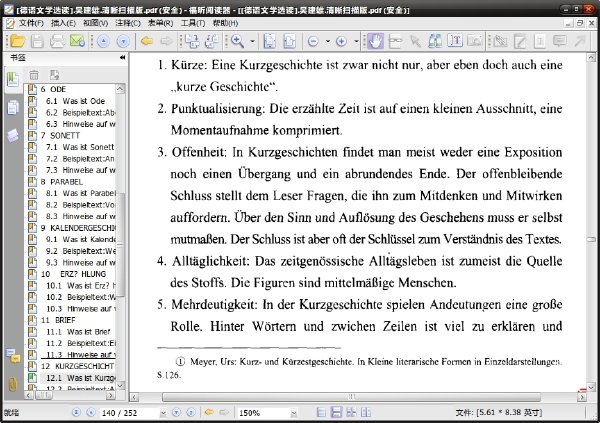Select bookmark 6.1 Was ist Ode

pos(75,101)
